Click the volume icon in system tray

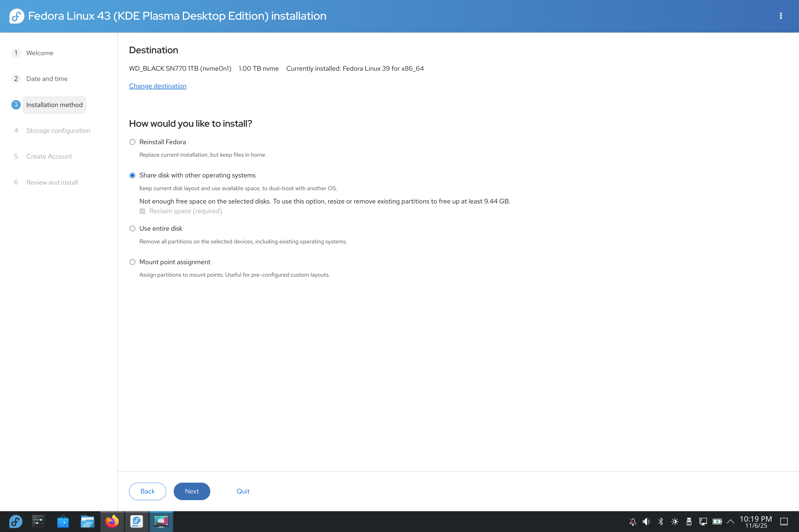(x=646, y=521)
